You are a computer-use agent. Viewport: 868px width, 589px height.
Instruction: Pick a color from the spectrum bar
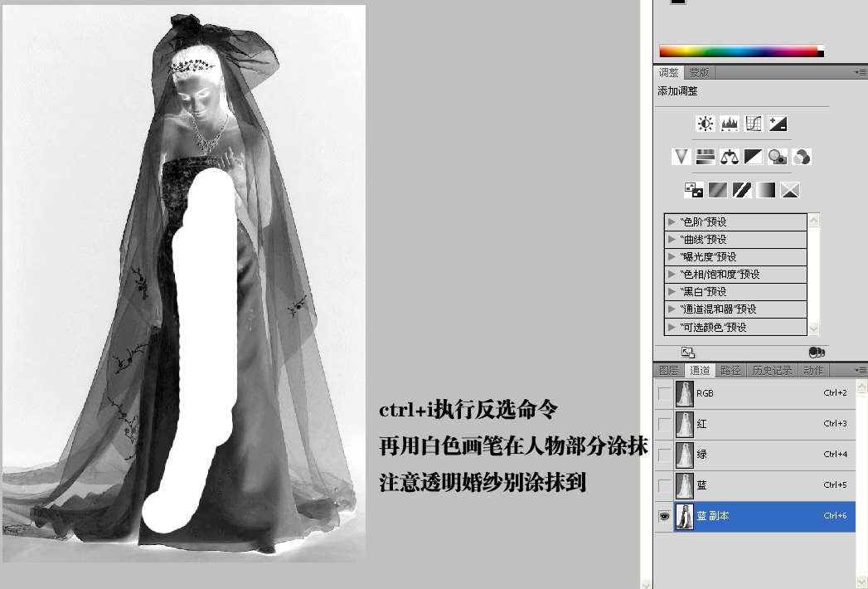738,51
